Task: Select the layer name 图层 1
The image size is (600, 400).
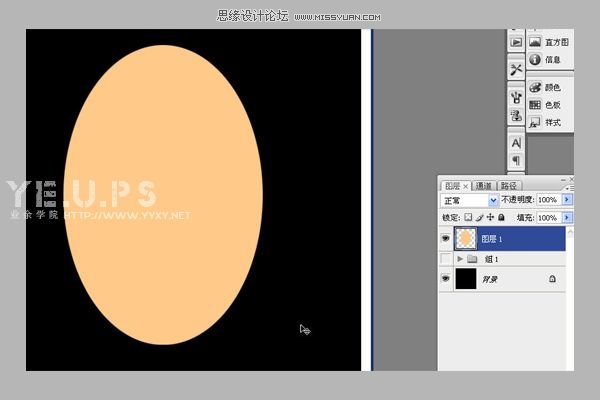Action: click(492, 239)
